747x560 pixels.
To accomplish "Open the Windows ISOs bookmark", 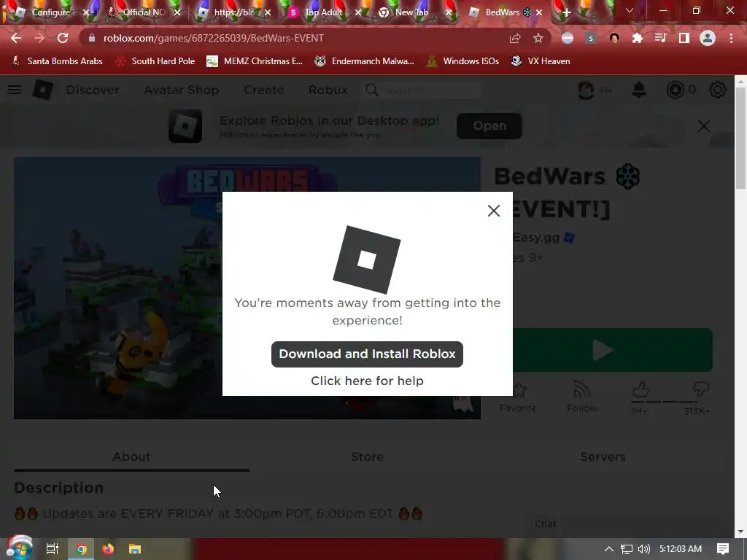I will tap(462, 61).
